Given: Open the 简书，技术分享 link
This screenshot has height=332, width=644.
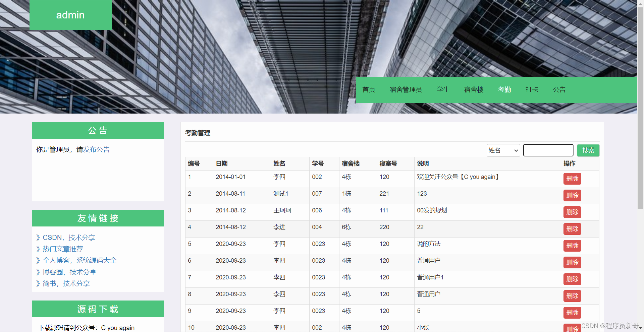Looking at the screenshot, I should (66, 283).
